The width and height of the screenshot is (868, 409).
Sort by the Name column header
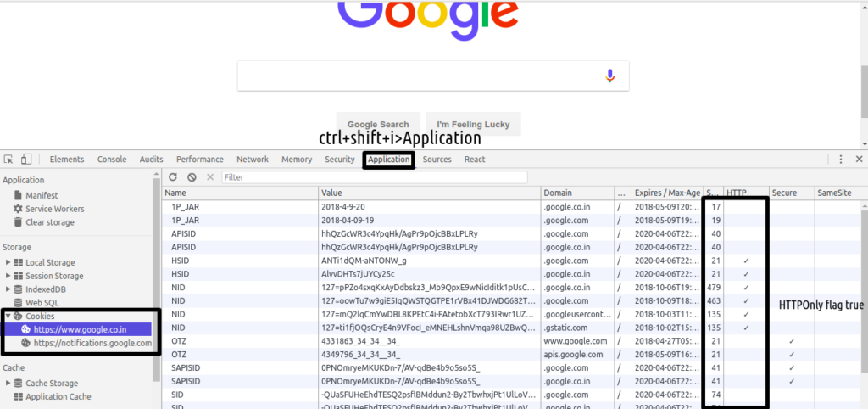pos(240,193)
